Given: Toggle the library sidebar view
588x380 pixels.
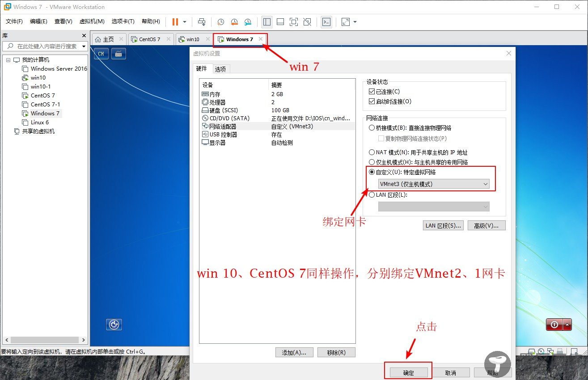Looking at the screenshot, I should pos(267,21).
